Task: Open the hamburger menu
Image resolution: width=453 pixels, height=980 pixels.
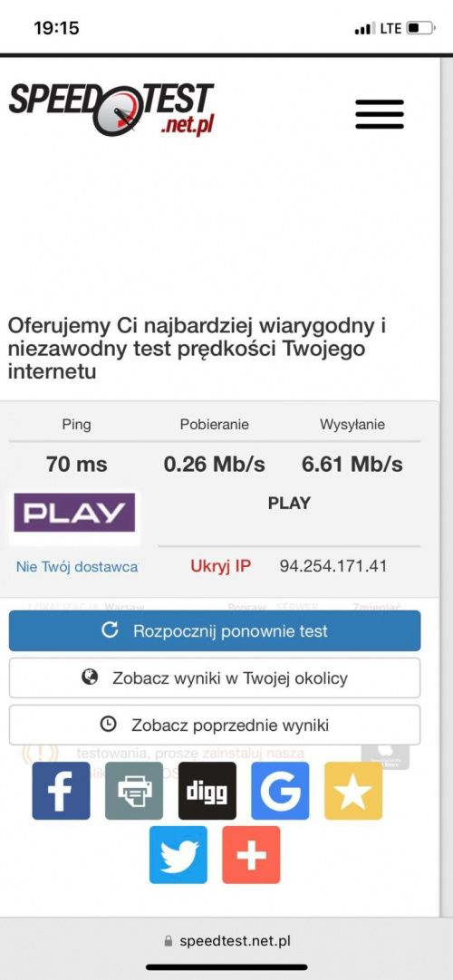Action: point(380,114)
